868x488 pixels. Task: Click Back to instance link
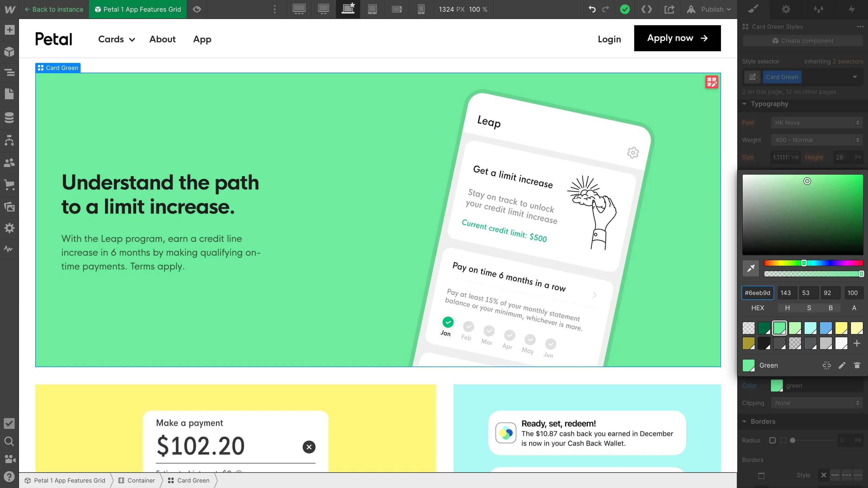click(x=54, y=9)
